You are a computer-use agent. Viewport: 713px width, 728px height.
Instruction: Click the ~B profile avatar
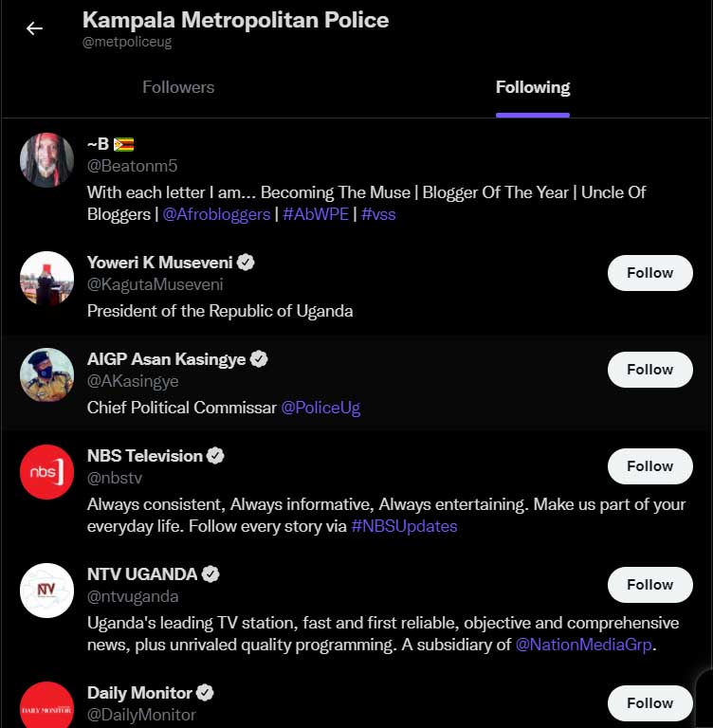tap(46, 160)
